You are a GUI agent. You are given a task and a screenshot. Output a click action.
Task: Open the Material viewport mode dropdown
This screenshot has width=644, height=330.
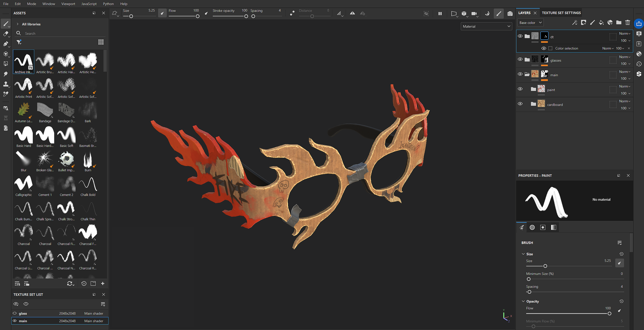point(486,26)
